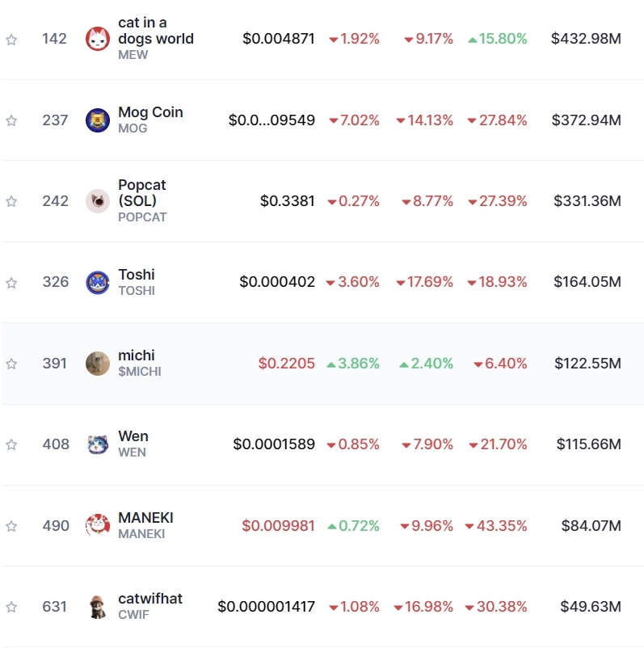Screen dimensions: 644x648
Task: Add Popcat (SOL) to watchlist with star
Action: click(x=11, y=201)
